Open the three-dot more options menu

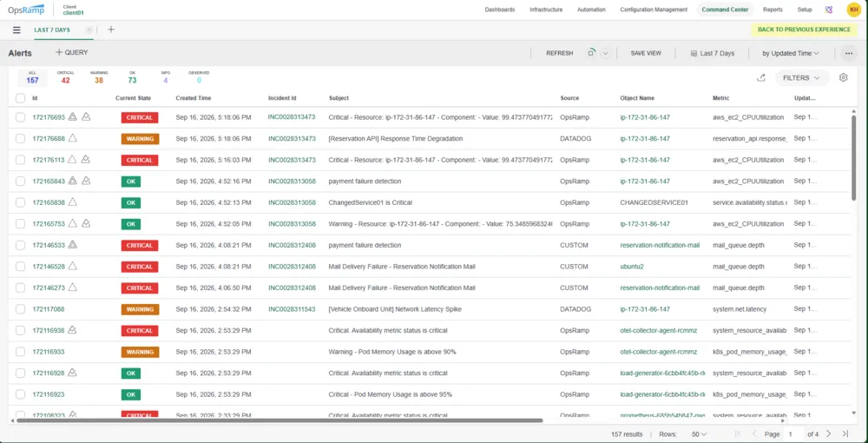tap(848, 53)
